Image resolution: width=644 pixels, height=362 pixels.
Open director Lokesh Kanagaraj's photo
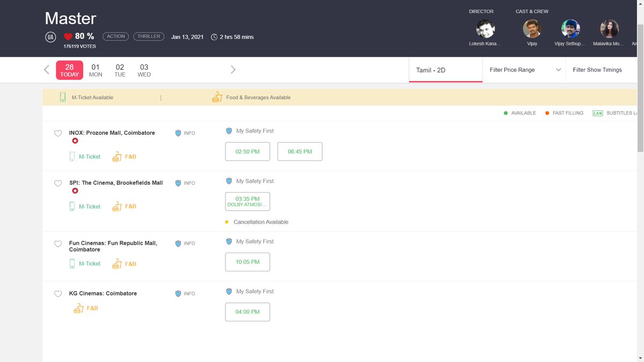tap(486, 29)
